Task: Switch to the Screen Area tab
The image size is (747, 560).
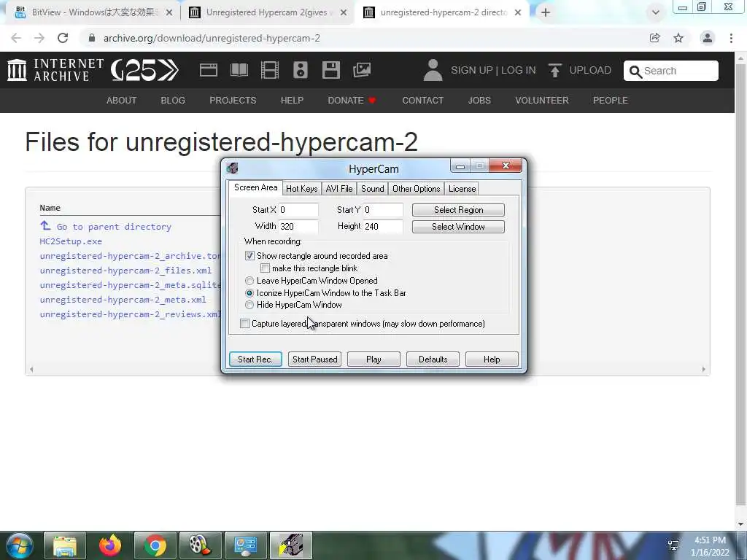Action: (255, 187)
